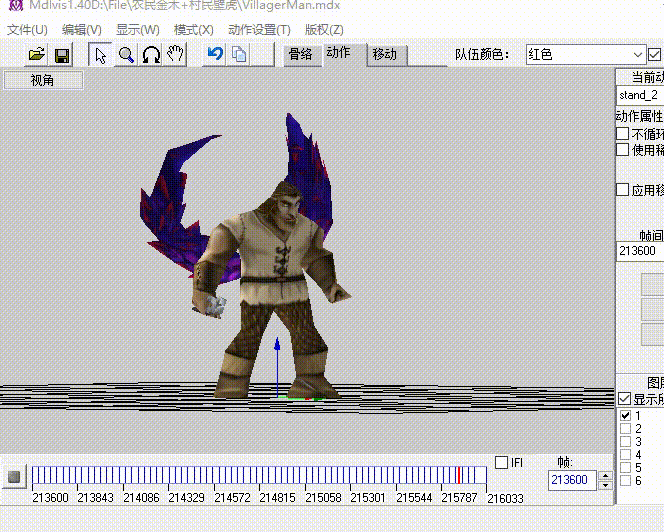Click timeline label 215058
This screenshot has height=532, width=664.
(323, 498)
